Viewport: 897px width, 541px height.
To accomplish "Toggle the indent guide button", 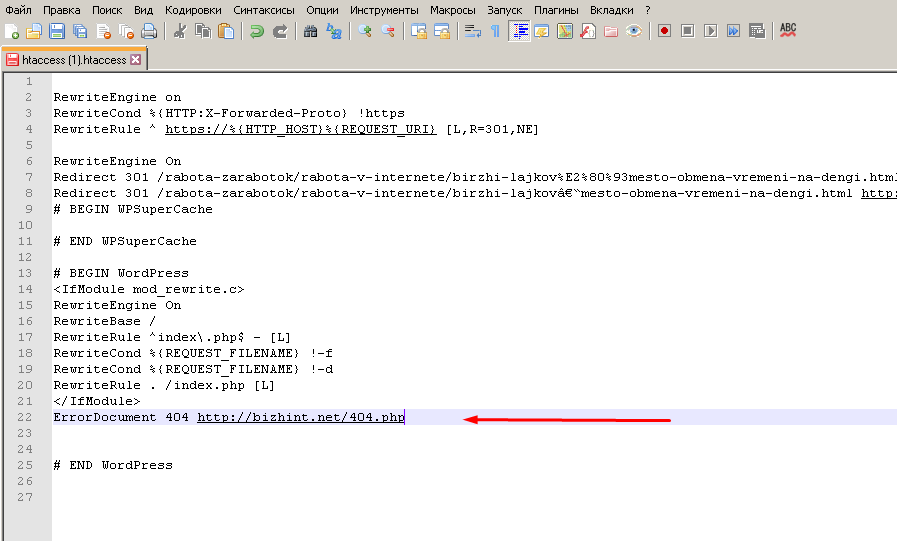I will (519, 31).
